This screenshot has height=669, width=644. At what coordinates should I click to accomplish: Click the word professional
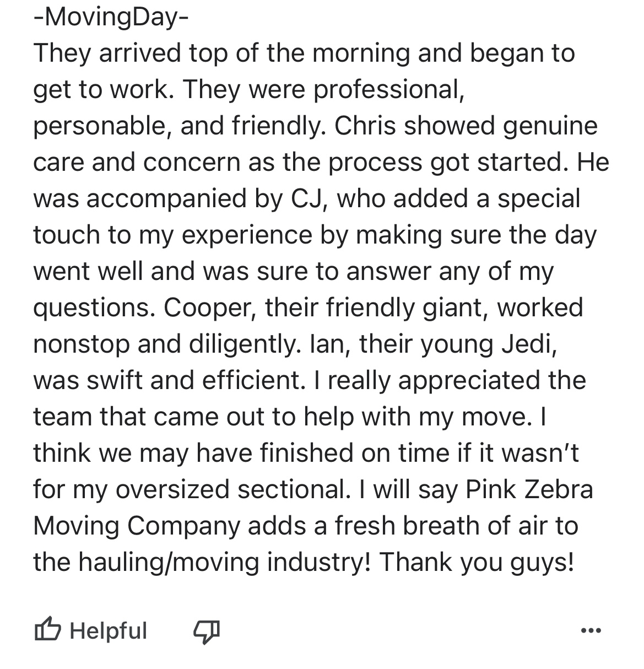click(x=388, y=89)
